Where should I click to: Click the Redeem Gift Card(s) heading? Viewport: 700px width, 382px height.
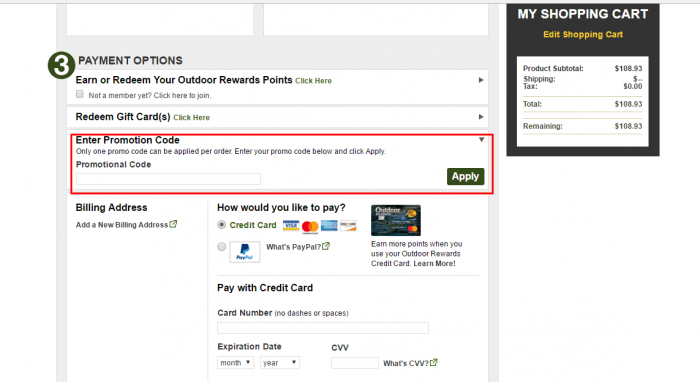(x=123, y=117)
